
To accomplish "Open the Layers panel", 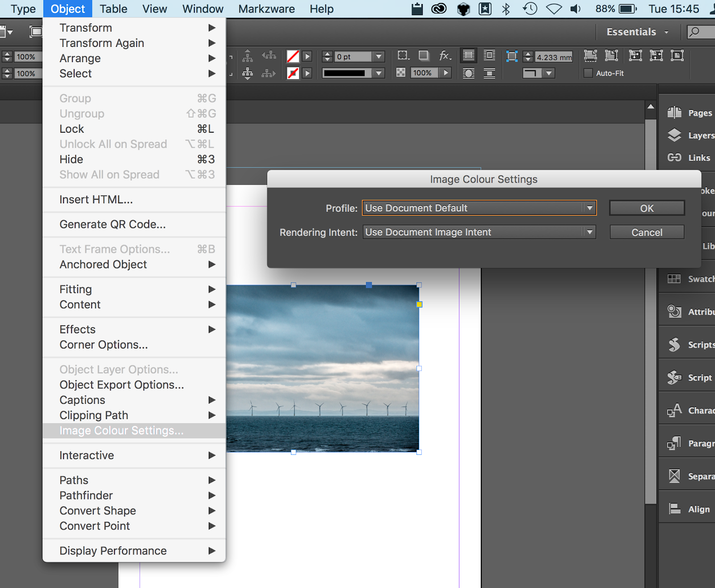I will click(690, 135).
